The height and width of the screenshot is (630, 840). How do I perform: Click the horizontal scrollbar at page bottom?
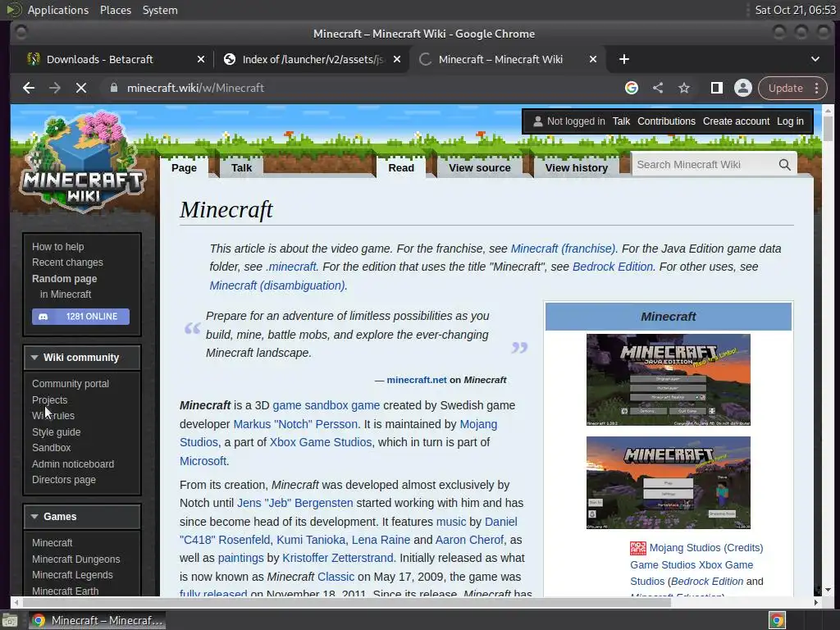(x=345, y=602)
